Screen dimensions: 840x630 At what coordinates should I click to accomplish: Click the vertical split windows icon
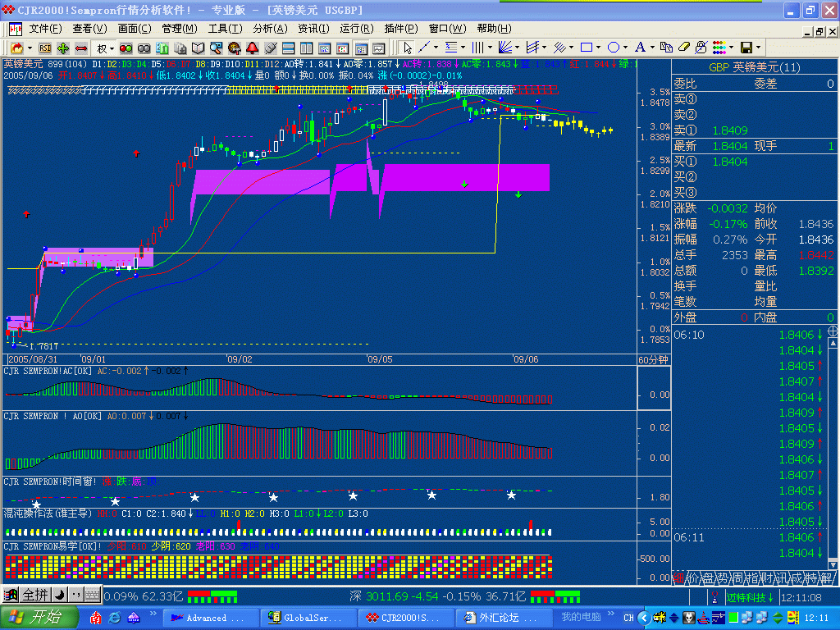point(307,48)
